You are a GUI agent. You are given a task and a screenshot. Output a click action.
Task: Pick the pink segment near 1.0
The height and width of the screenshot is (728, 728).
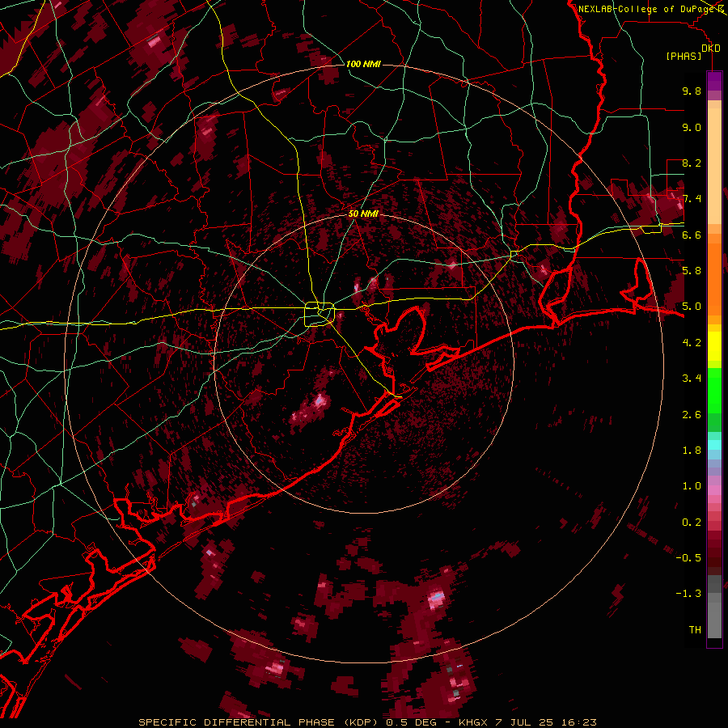pos(714,489)
